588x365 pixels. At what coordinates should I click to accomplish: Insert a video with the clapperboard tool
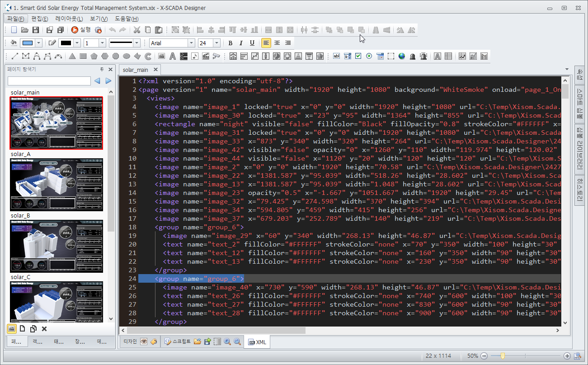point(206,56)
